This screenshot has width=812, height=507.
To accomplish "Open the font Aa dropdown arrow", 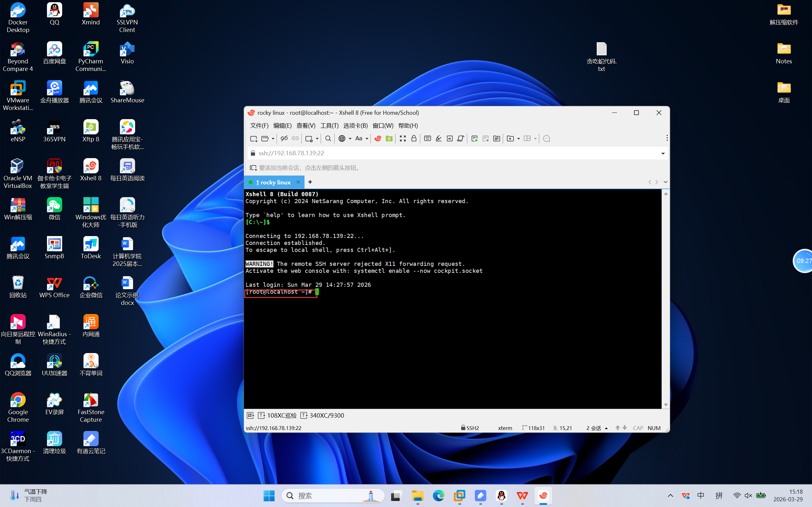I will [367, 138].
